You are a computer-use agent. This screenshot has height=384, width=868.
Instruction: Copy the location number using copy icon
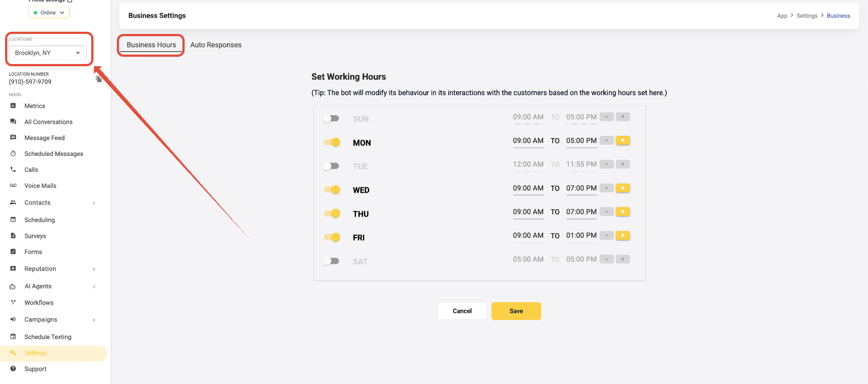(x=99, y=79)
